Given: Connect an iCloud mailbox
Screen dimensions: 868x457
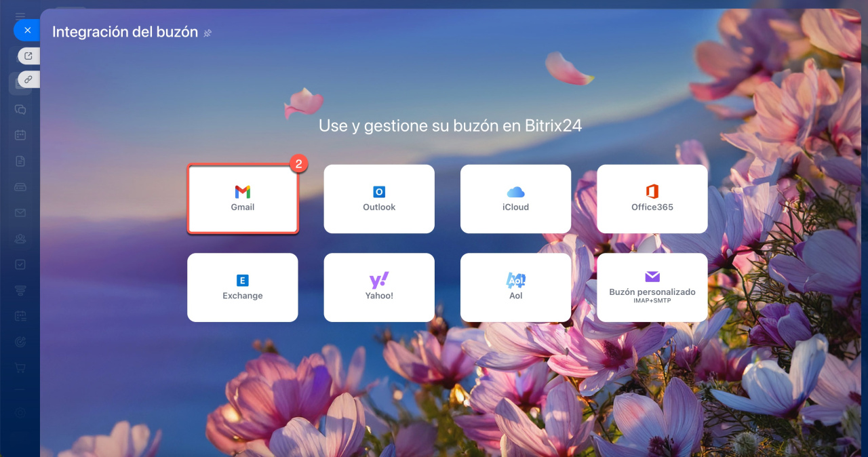Looking at the screenshot, I should coord(515,199).
